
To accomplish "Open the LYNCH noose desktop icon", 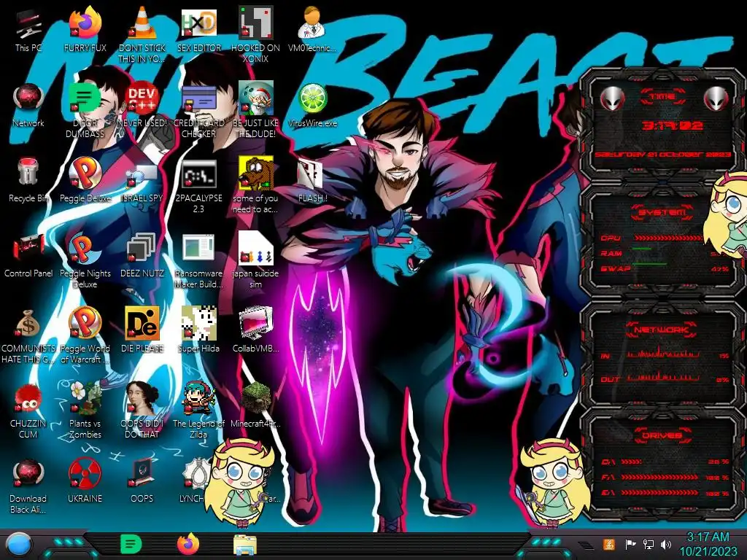I will pyautogui.click(x=196, y=474).
